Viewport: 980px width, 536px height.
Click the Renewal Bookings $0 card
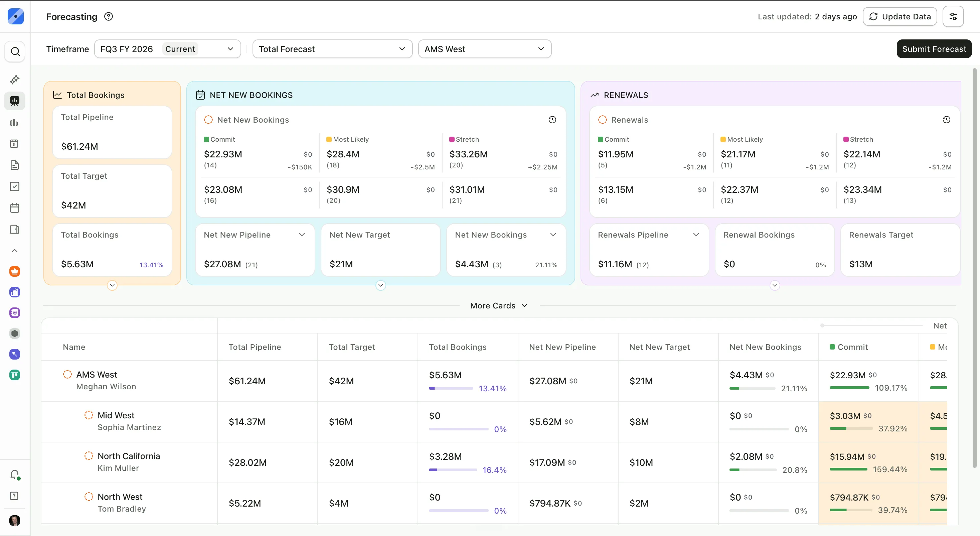[775, 250]
